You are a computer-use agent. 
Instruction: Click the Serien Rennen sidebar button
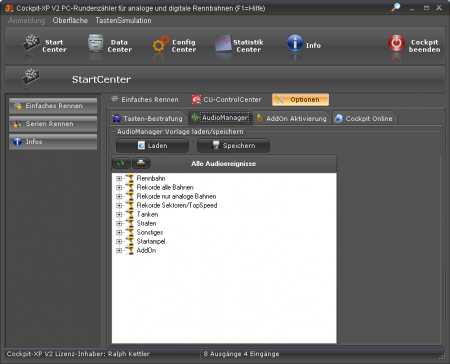[53, 124]
